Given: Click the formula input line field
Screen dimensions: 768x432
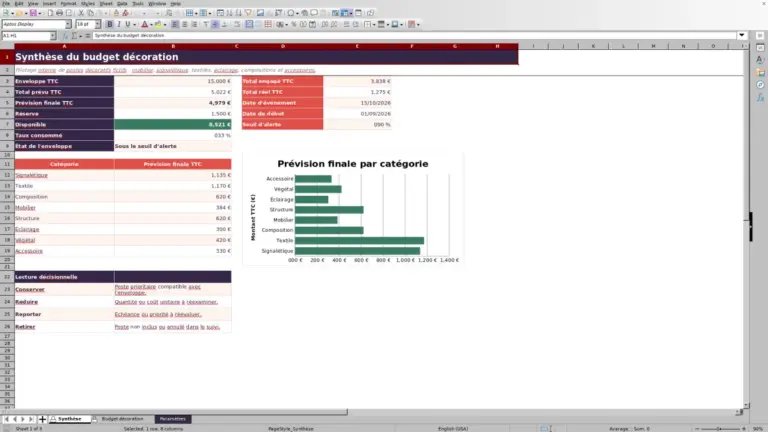Looking at the screenshot, I should (414, 35).
